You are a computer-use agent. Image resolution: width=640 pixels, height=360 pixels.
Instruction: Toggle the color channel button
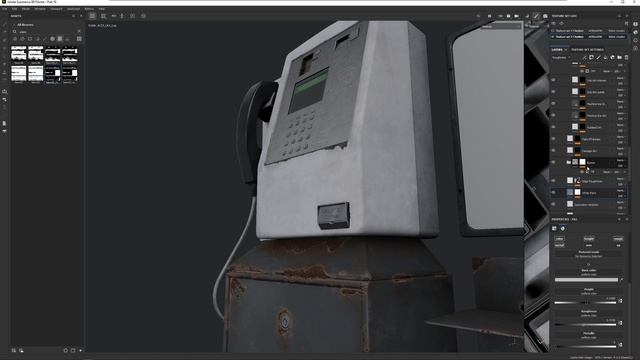pos(559,239)
